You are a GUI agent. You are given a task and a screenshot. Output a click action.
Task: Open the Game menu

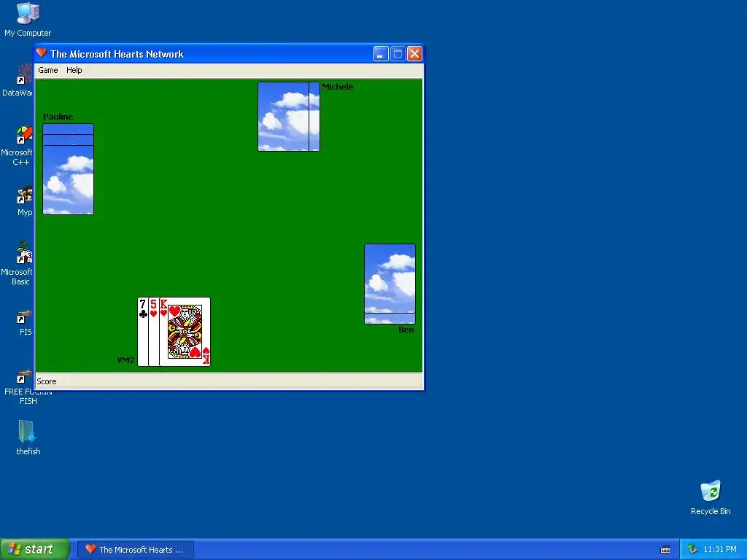47,70
